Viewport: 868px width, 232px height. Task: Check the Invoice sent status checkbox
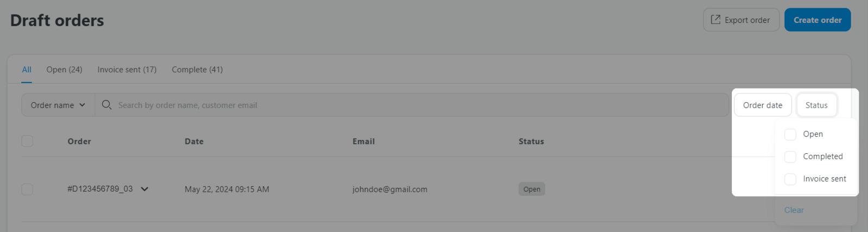click(790, 179)
